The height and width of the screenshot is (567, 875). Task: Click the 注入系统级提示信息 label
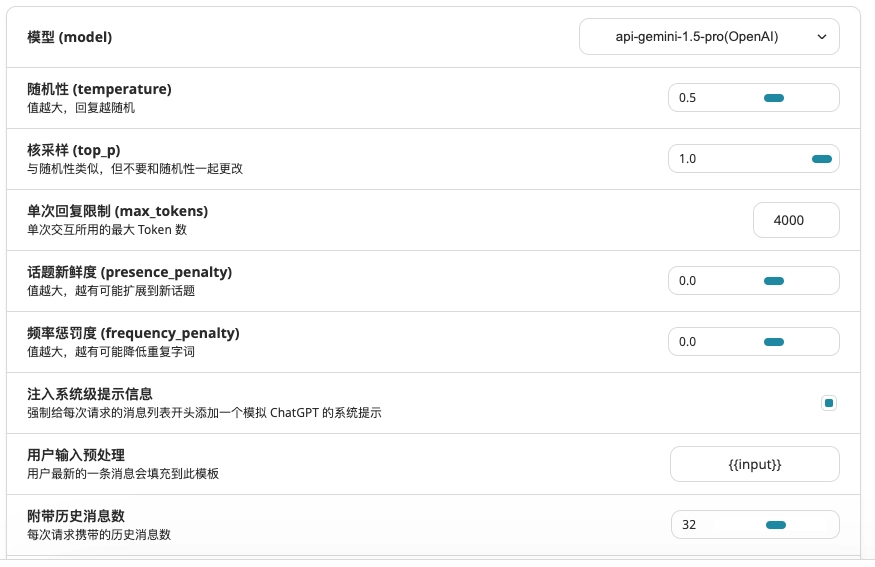click(90, 394)
